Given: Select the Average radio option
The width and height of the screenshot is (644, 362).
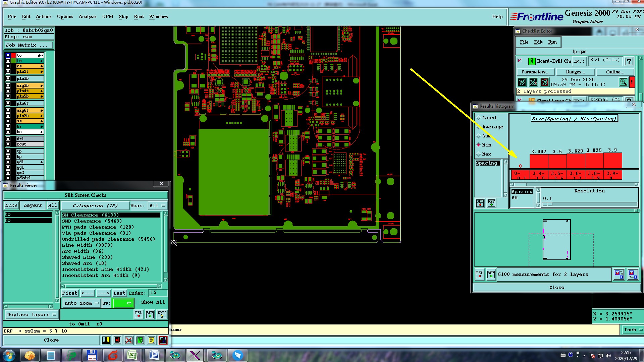Looking at the screenshot, I should (x=479, y=127).
